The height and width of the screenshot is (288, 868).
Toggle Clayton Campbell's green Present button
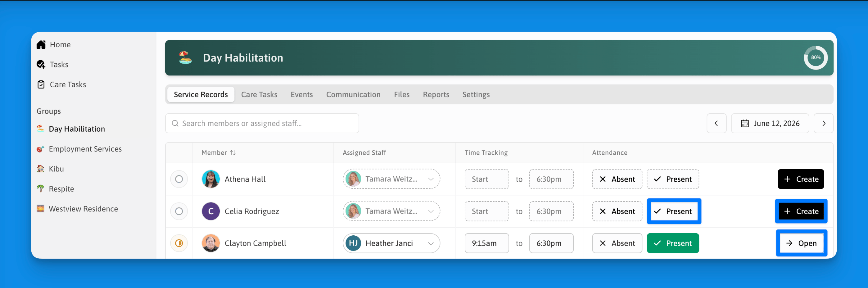point(673,243)
